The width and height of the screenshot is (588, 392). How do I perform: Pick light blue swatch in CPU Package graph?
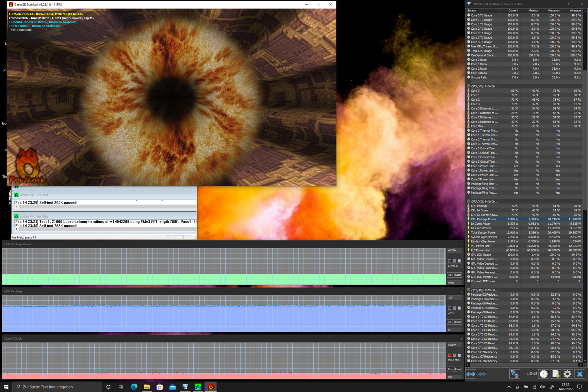(x=459, y=308)
